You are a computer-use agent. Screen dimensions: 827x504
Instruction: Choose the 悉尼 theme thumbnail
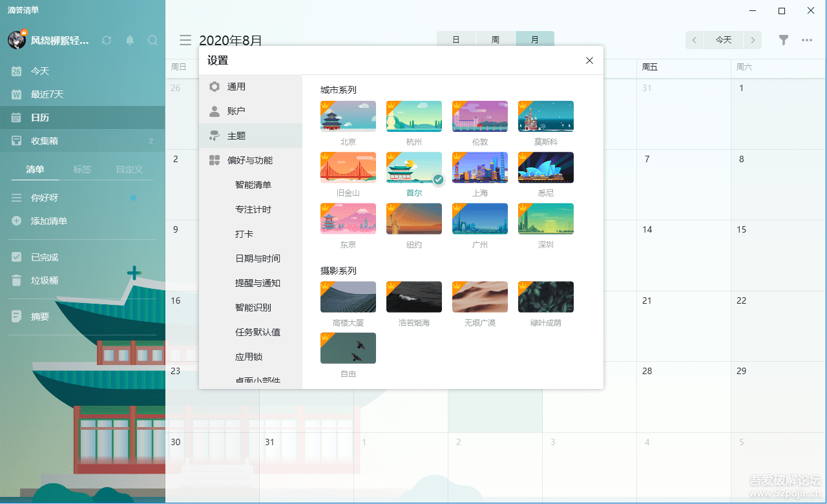[x=546, y=167]
